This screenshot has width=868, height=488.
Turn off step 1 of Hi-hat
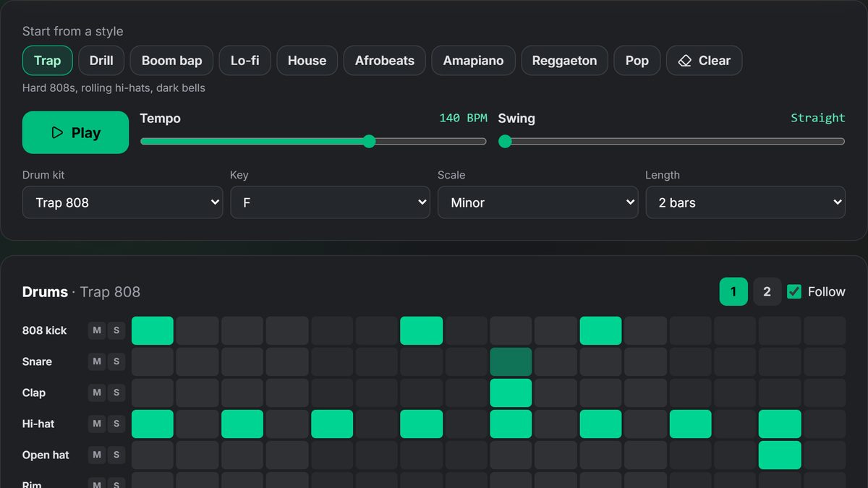[153, 424]
